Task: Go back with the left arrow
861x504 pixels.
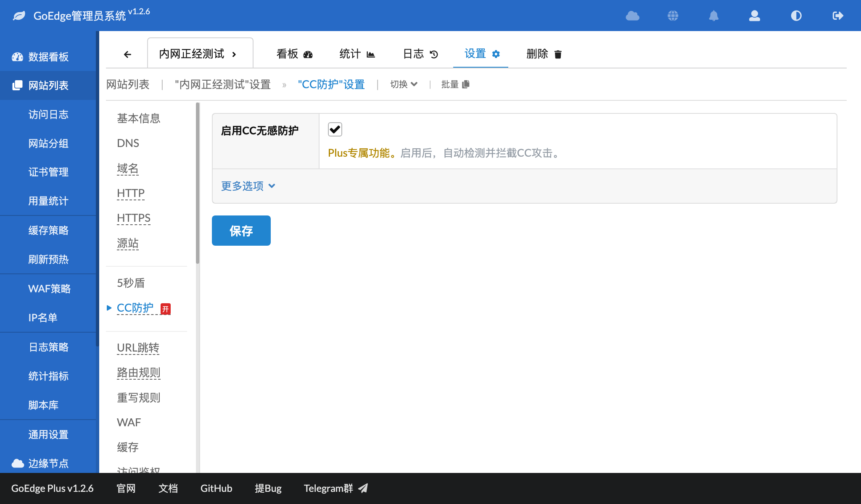Action: tap(127, 54)
